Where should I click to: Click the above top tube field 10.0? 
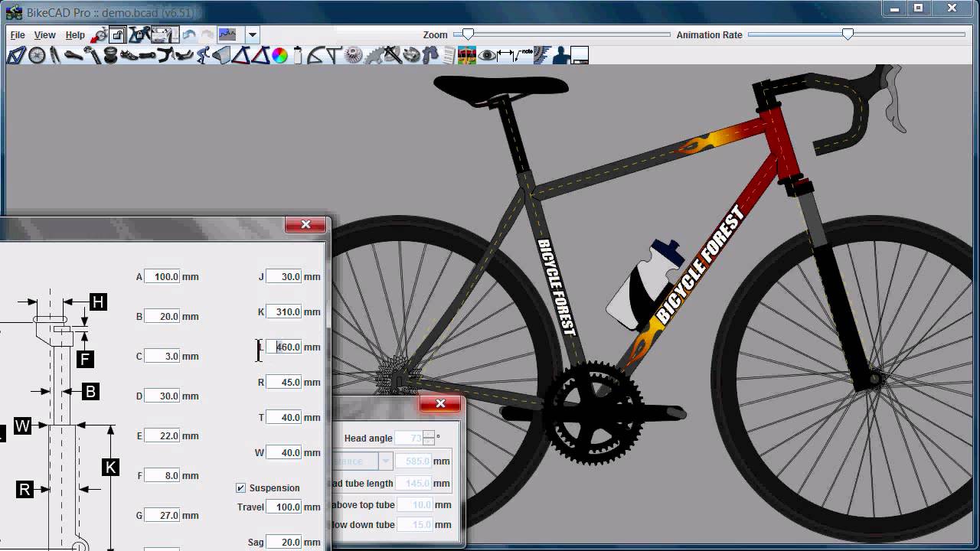coord(414,504)
